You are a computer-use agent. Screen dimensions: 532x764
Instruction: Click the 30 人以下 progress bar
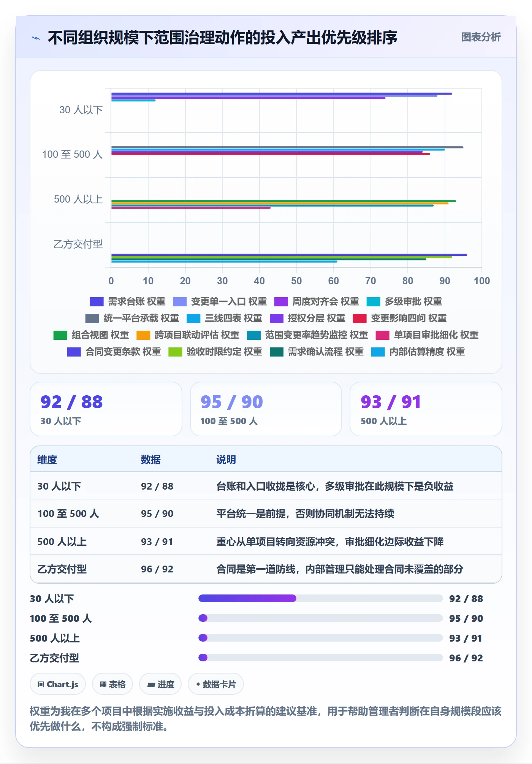[x=320, y=599]
